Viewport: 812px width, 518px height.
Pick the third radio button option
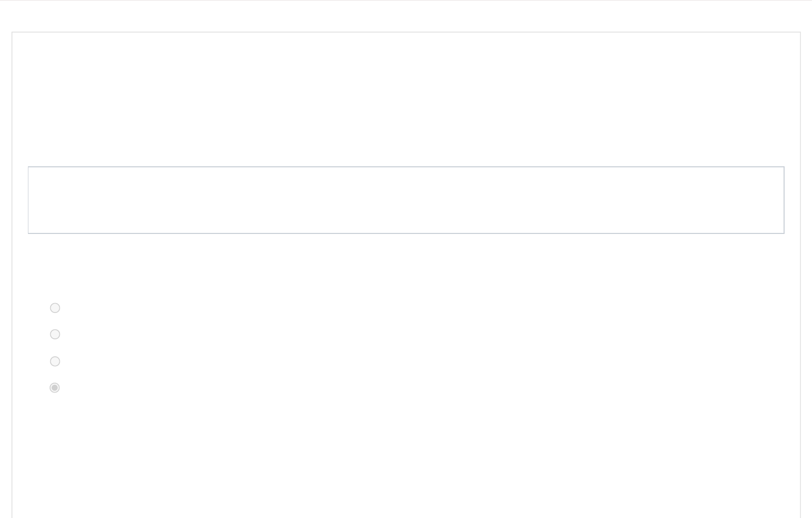click(55, 361)
